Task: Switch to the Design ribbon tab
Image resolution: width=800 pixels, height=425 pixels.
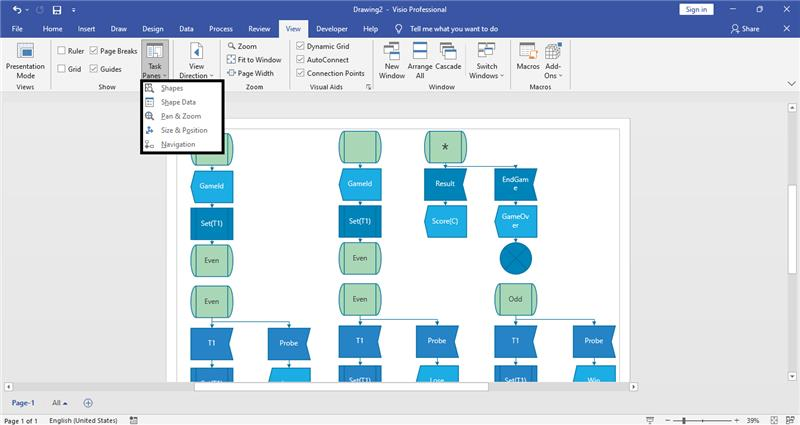Action: [x=153, y=29]
